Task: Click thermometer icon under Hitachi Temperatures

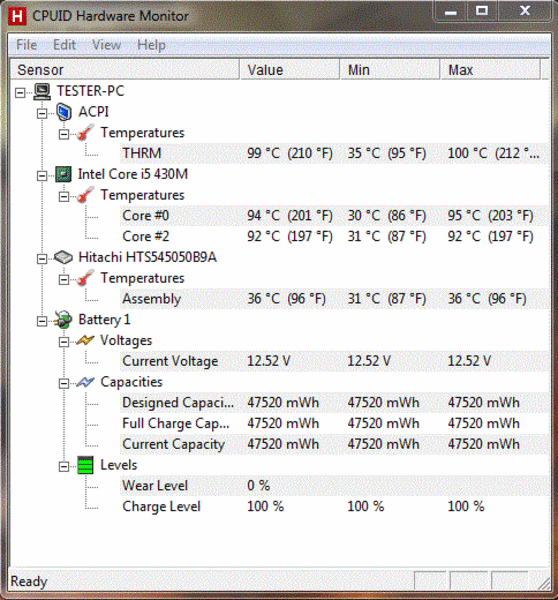Action: click(85, 278)
